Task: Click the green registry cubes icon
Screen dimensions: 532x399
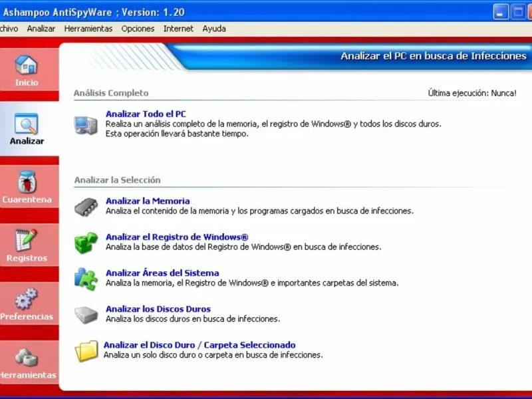Action: click(86, 243)
